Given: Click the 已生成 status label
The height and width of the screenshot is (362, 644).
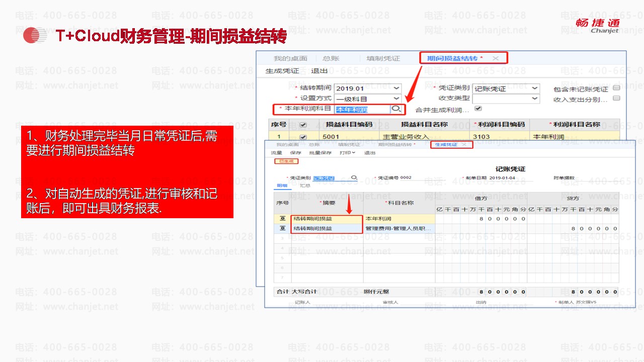Looking at the screenshot, I should tap(286, 161).
